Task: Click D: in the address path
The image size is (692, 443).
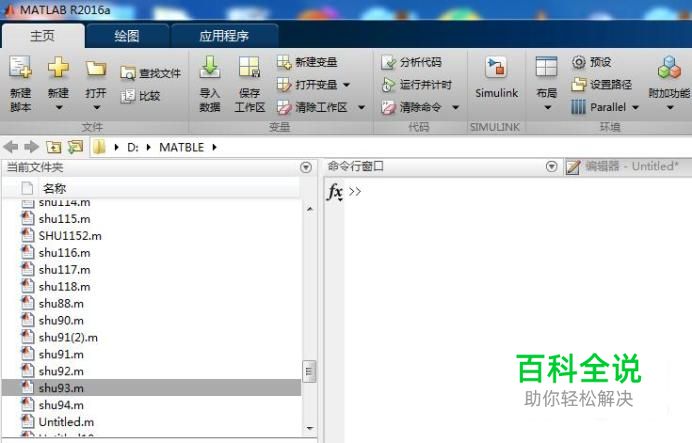Action: coord(133,147)
